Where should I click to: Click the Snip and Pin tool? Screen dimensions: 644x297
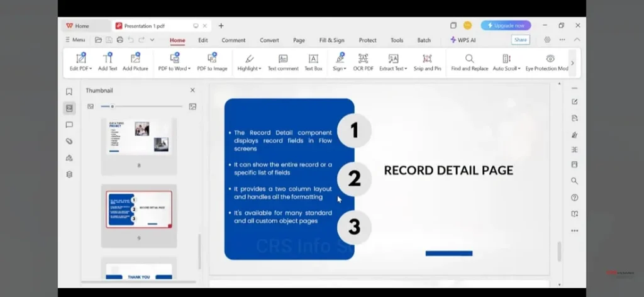[x=427, y=62]
